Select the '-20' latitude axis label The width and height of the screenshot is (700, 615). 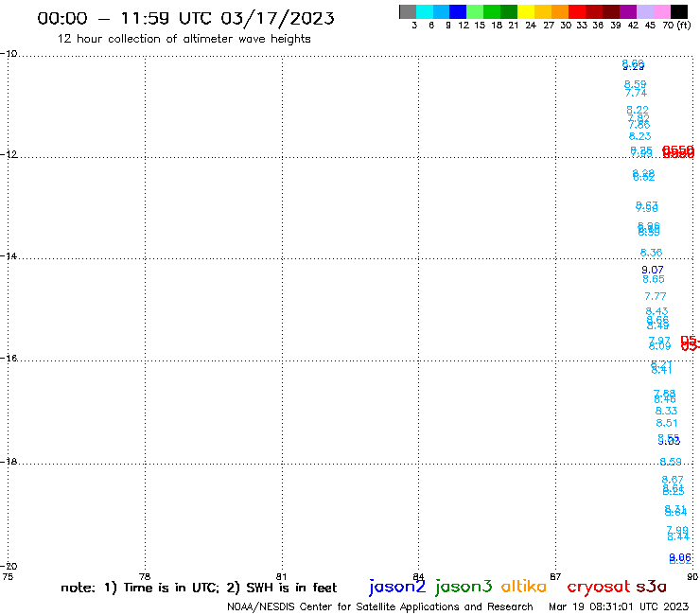click(x=9, y=566)
